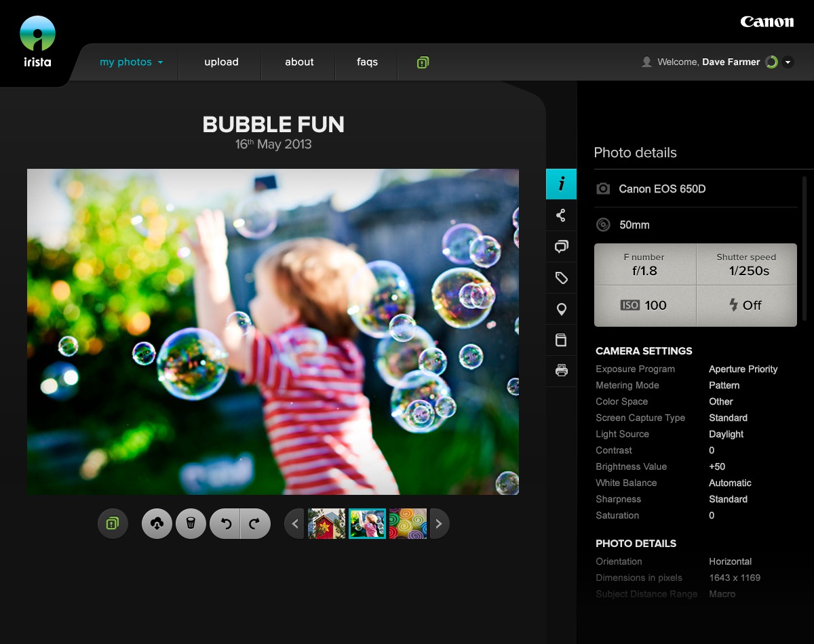The width and height of the screenshot is (814, 644).
Task: Click the f/1.8 F number tile
Action: pos(644,264)
